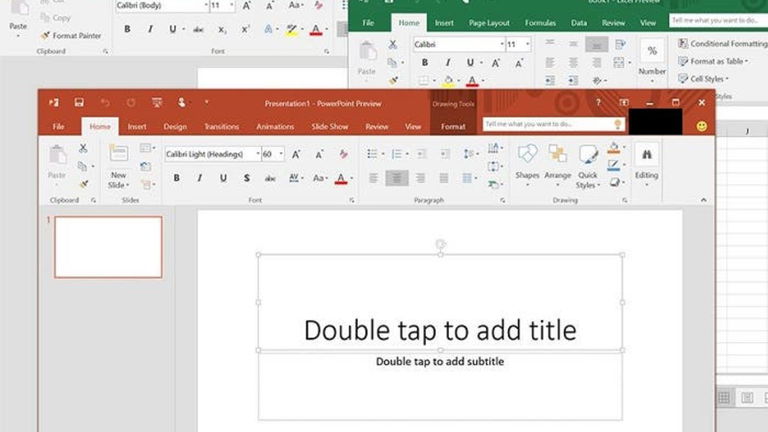Click Cut scissors in PowerPoint clipboard group
Screen dimensions: 768x432
pyautogui.click(x=83, y=147)
